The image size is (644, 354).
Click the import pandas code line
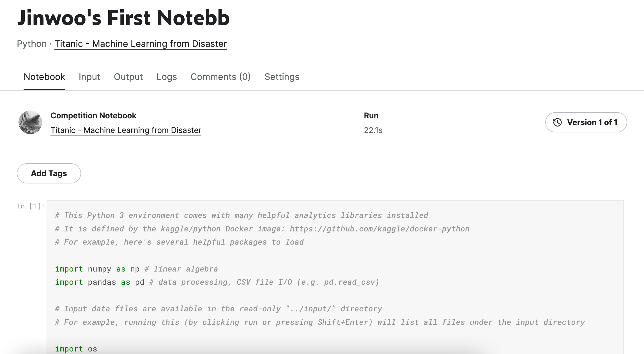(217, 282)
